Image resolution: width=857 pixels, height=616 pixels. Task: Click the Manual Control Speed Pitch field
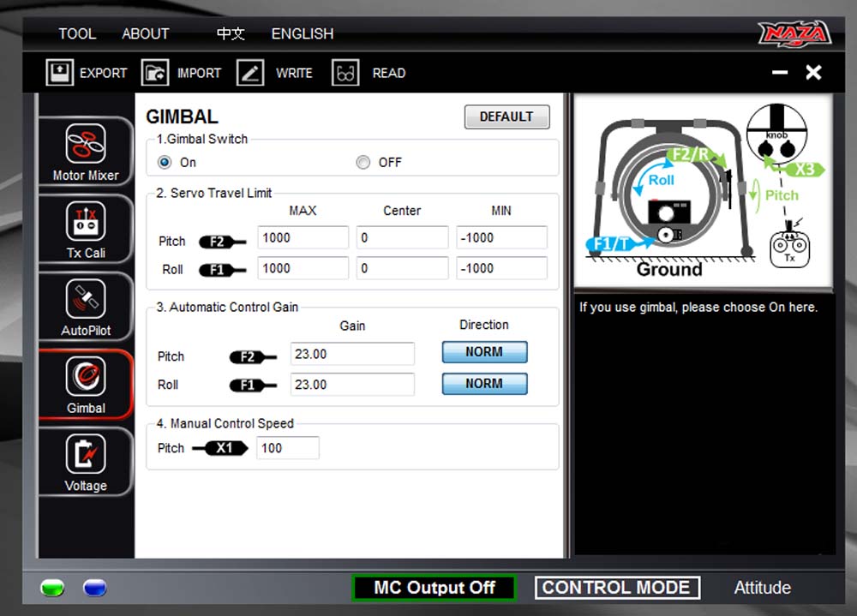[x=287, y=448]
